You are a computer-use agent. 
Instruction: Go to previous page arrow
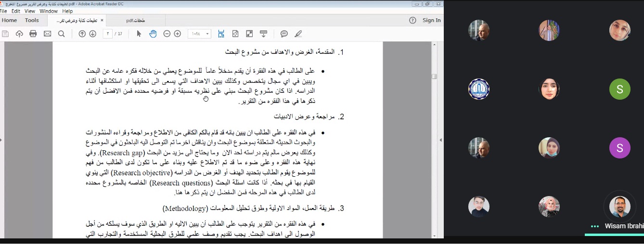[82, 34]
